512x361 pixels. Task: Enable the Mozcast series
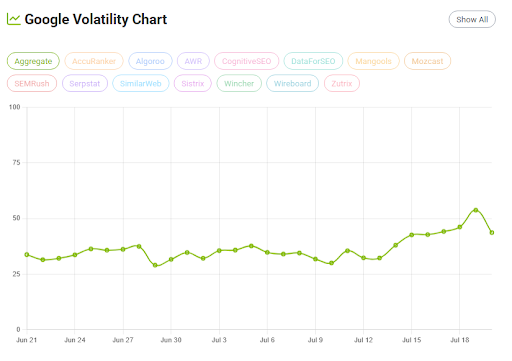pyautogui.click(x=427, y=61)
